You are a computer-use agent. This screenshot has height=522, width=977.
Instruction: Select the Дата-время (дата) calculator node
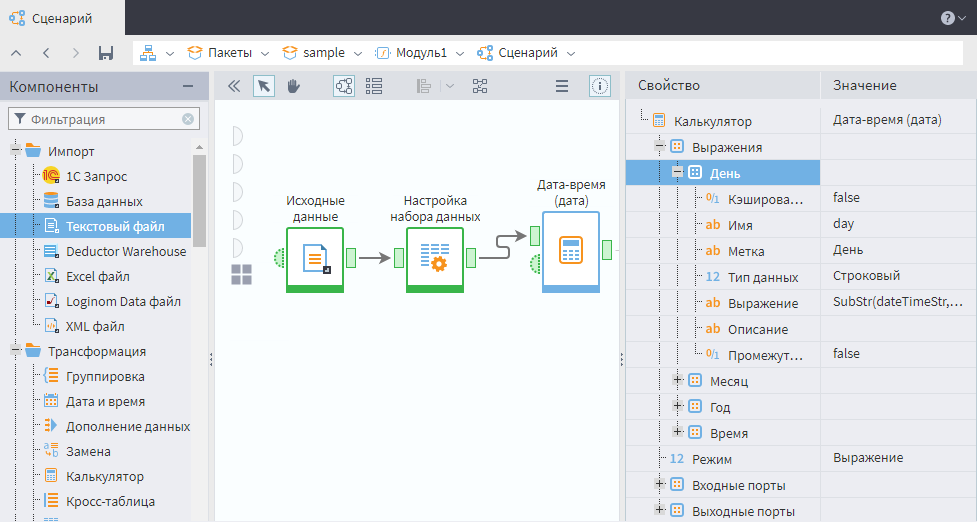pos(571,252)
